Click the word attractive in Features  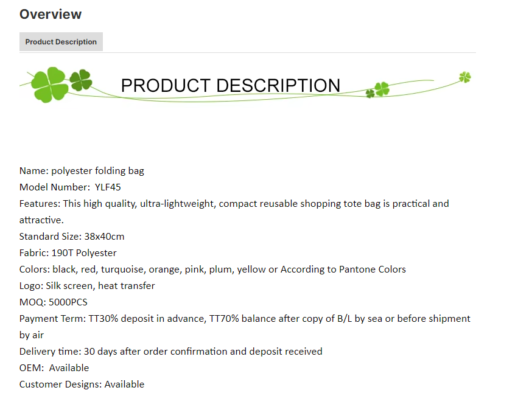point(40,220)
